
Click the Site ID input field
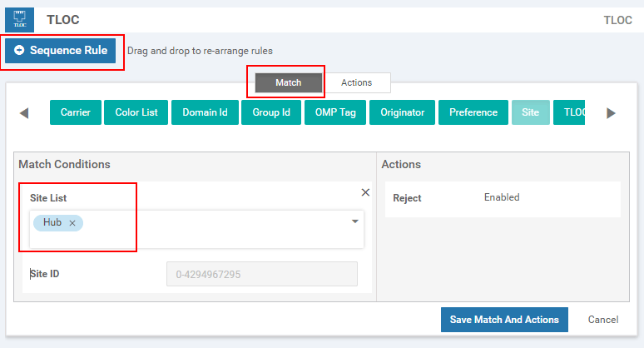point(262,274)
